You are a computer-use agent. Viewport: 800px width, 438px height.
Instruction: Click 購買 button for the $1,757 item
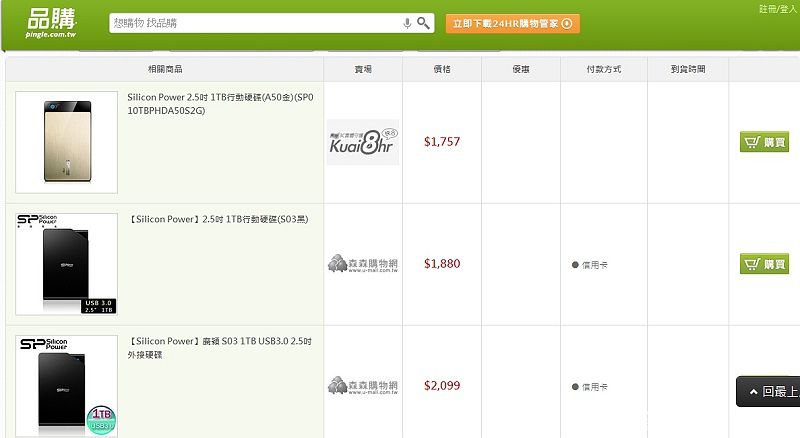point(764,142)
